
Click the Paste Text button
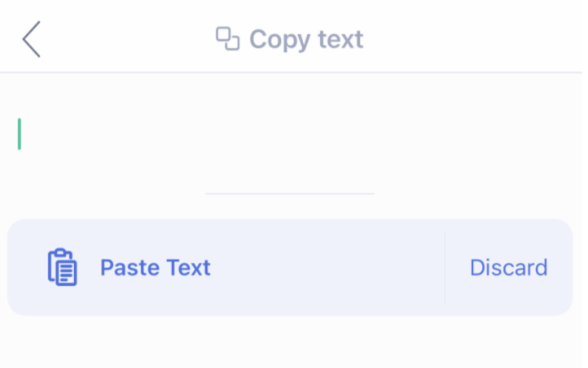(x=155, y=268)
